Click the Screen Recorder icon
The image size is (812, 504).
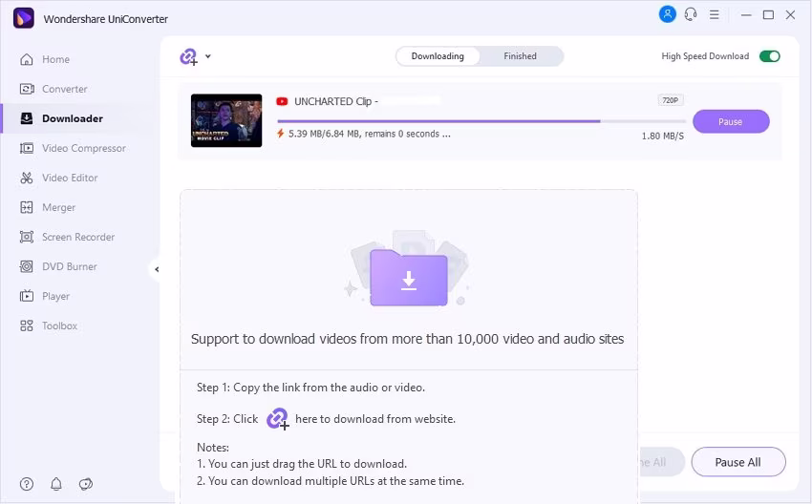coord(27,237)
